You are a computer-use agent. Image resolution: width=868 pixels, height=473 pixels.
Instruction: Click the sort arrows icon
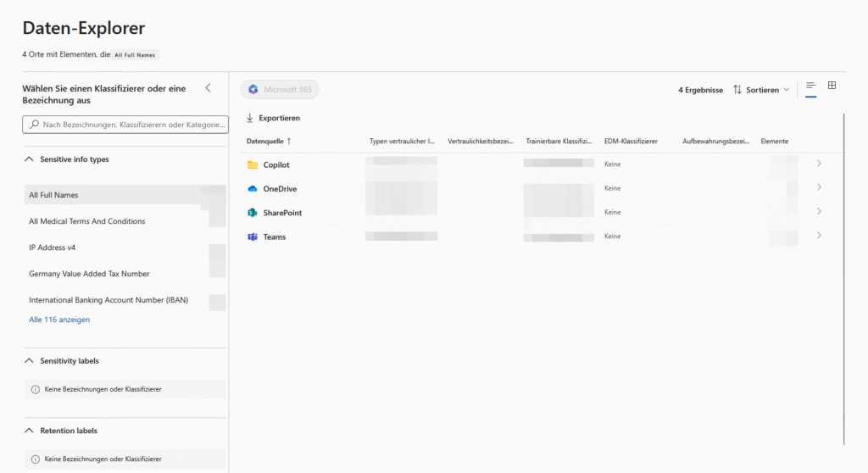point(737,90)
